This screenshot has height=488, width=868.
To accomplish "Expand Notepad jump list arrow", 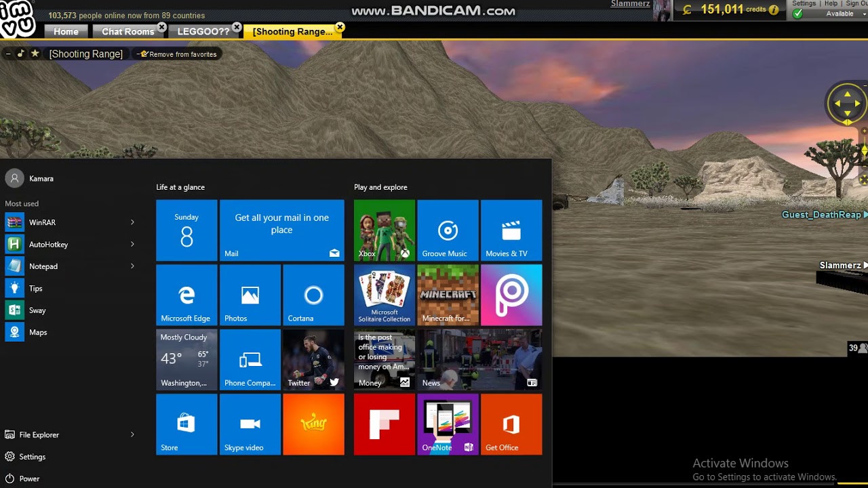I will (132, 266).
